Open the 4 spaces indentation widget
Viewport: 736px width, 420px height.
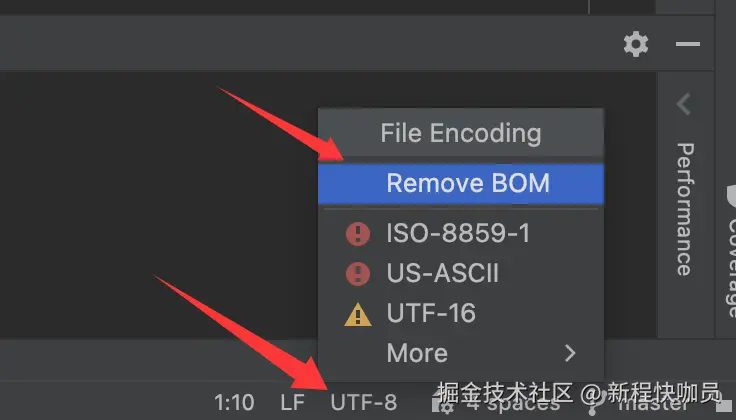click(x=513, y=404)
